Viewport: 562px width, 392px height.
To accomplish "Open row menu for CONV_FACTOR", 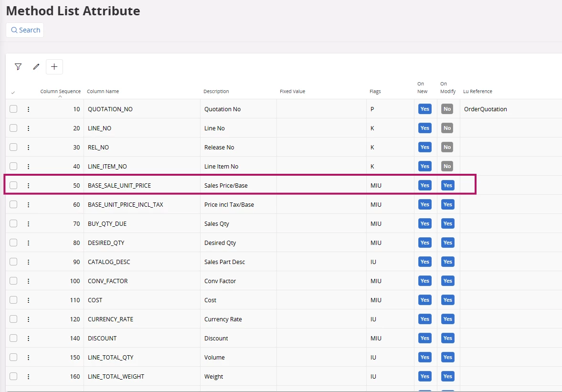I will (x=28, y=281).
